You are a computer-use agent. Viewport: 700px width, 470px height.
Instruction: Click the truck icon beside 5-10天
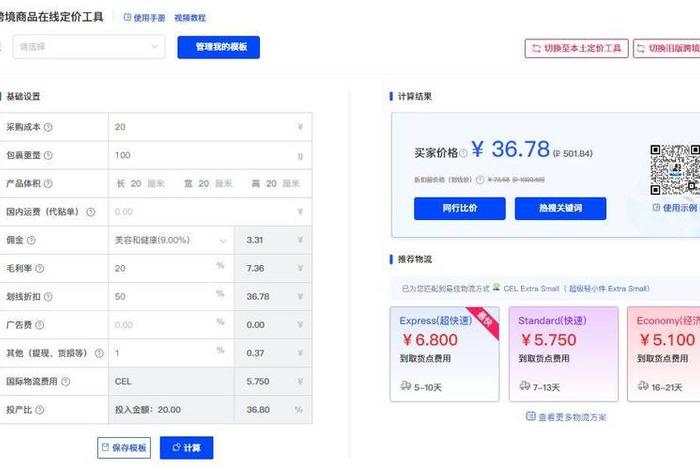pos(406,386)
